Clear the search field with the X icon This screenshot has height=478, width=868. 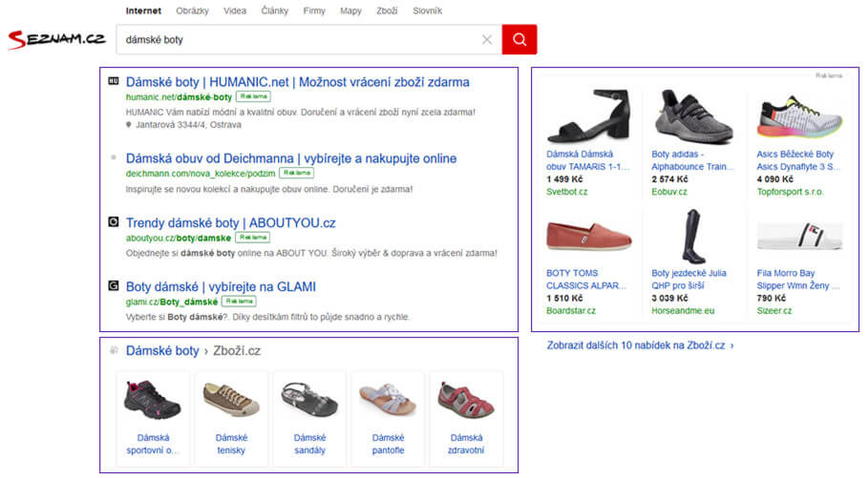coord(487,39)
